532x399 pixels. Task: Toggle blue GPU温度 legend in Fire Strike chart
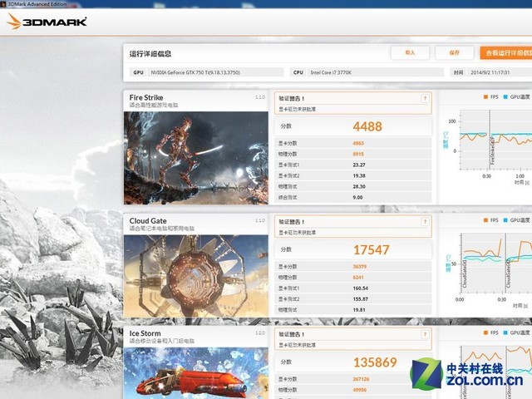tap(516, 97)
